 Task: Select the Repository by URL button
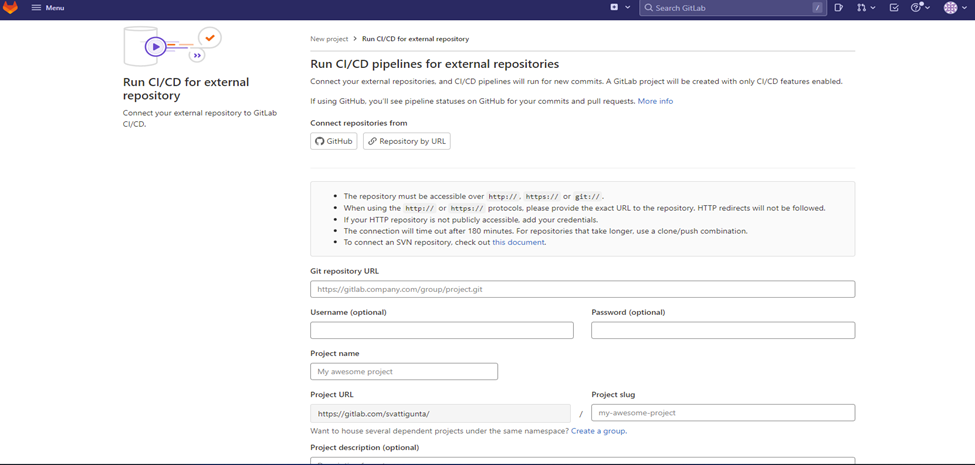click(407, 141)
